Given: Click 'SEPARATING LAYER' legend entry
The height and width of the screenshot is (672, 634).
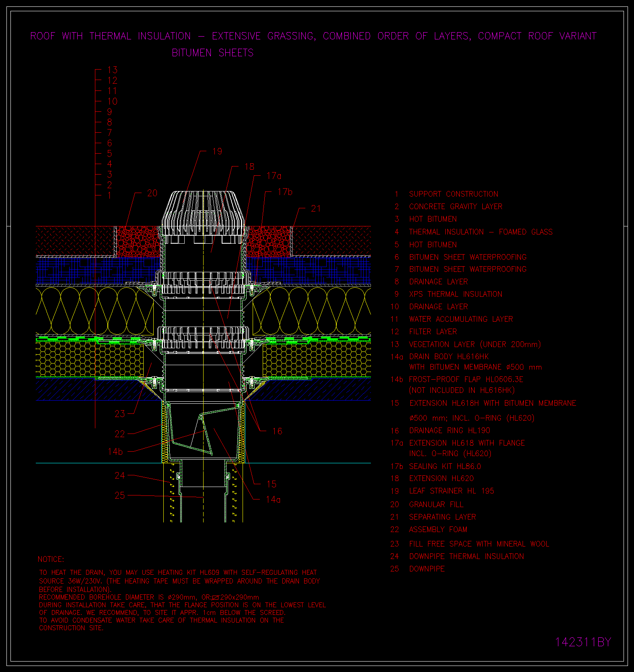Looking at the screenshot, I should click(443, 517).
